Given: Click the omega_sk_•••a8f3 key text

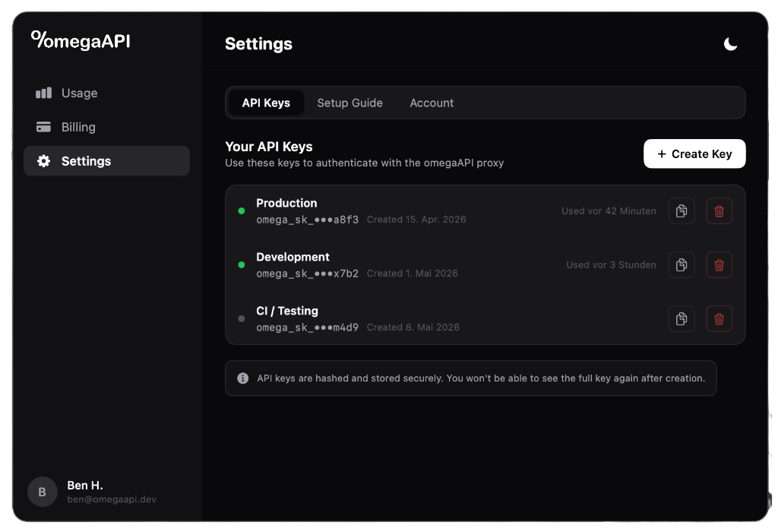Looking at the screenshot, I should (307, 220).
